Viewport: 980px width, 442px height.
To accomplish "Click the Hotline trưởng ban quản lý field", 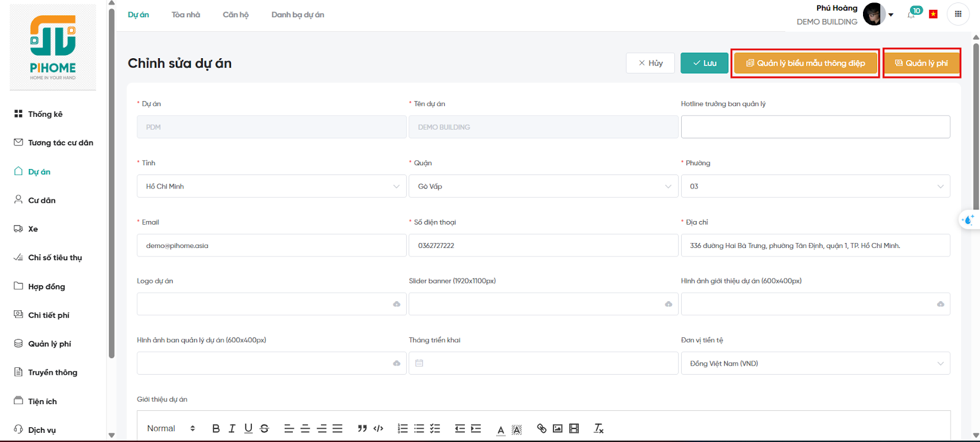I will pyautogui.click(x=815, y=127).
